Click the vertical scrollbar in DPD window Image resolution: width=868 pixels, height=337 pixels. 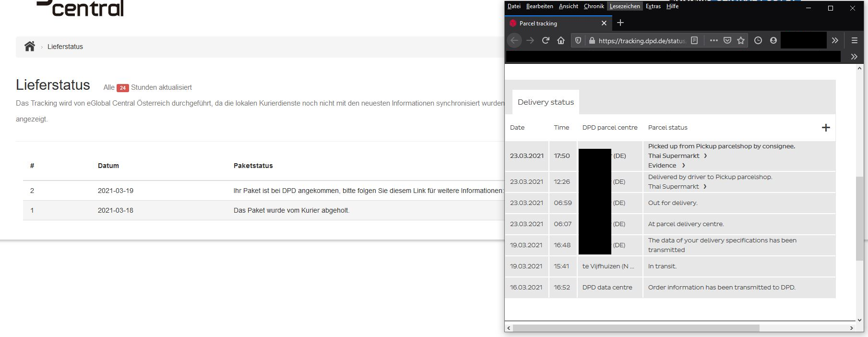859,218
